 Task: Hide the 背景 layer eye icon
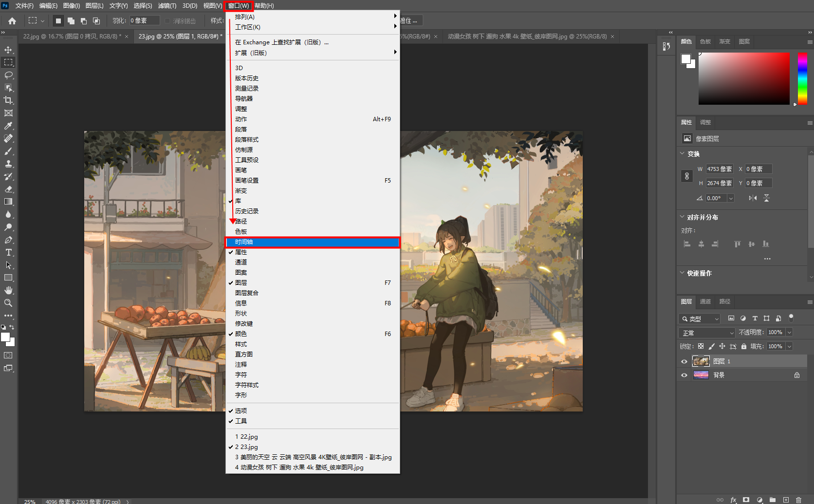(684, 375)
